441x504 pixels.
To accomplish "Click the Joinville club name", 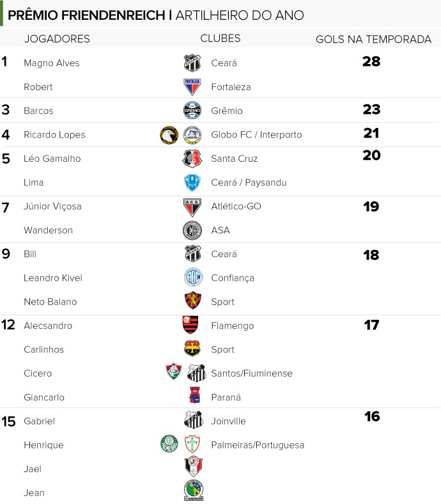I will coord(228,421).
